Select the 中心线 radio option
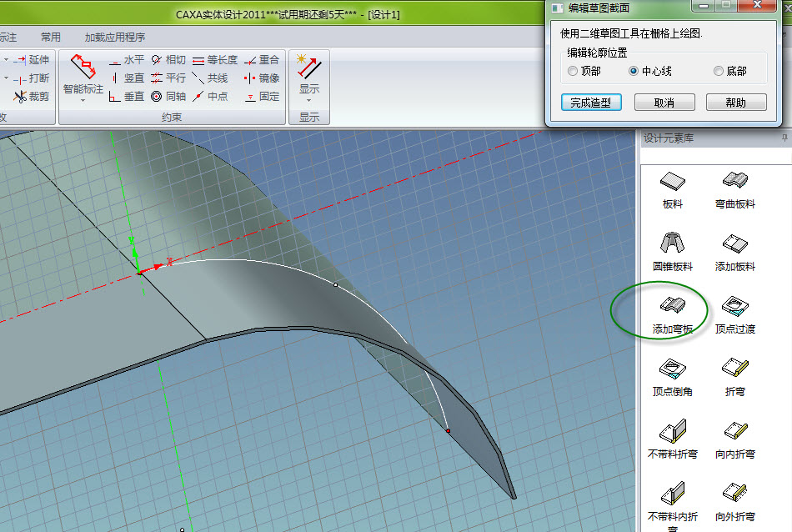 click(634, 72)
